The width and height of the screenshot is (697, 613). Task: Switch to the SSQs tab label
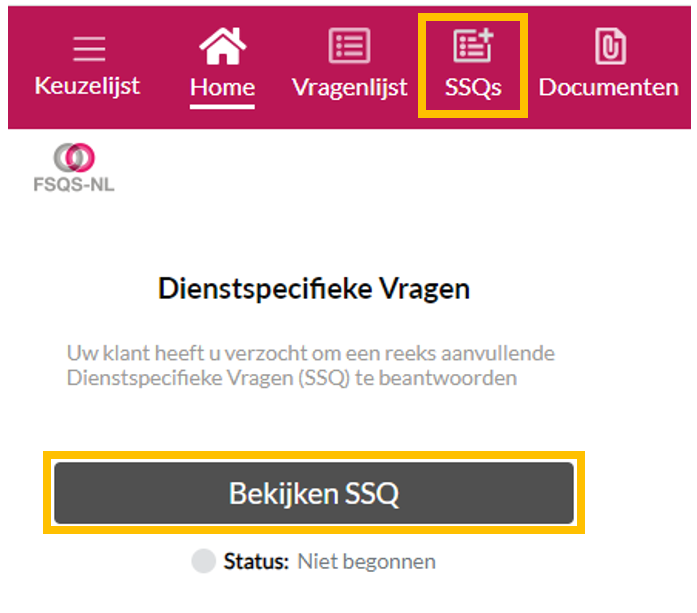(x=473, y=87)
